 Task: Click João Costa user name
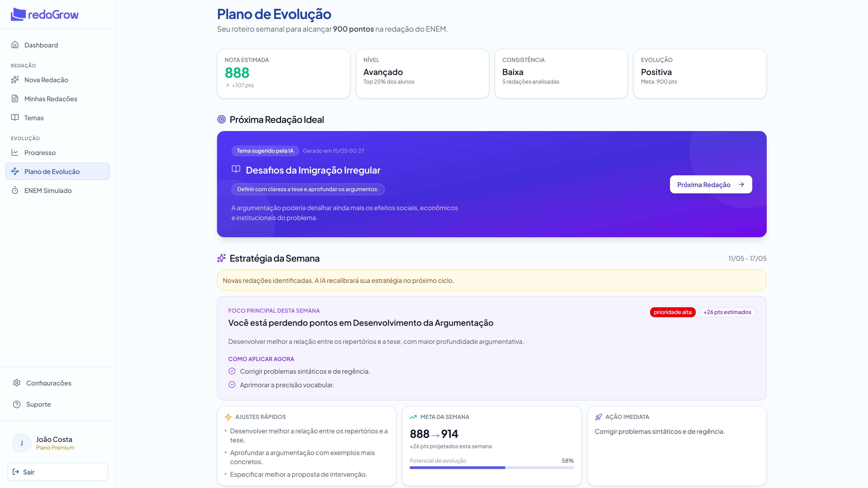pos(54,439)
